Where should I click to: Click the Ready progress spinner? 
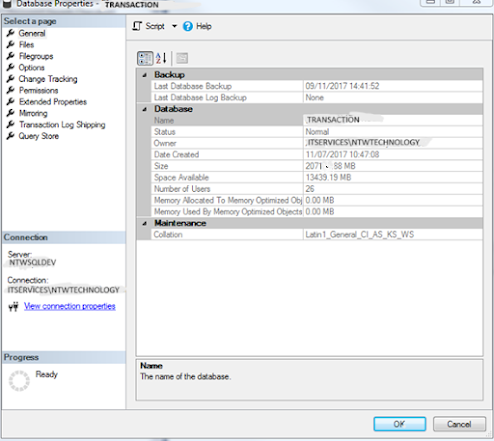[x=19, y=381]
